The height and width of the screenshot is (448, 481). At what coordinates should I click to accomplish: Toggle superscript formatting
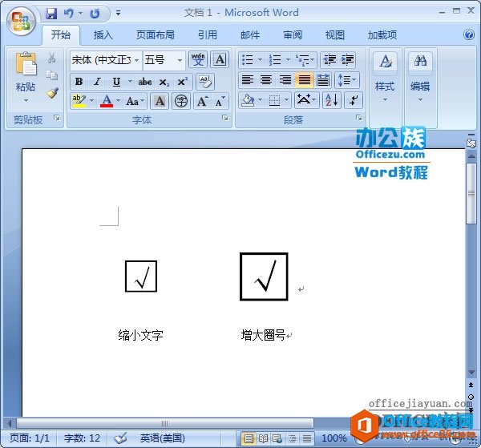[x=182, y=82]
